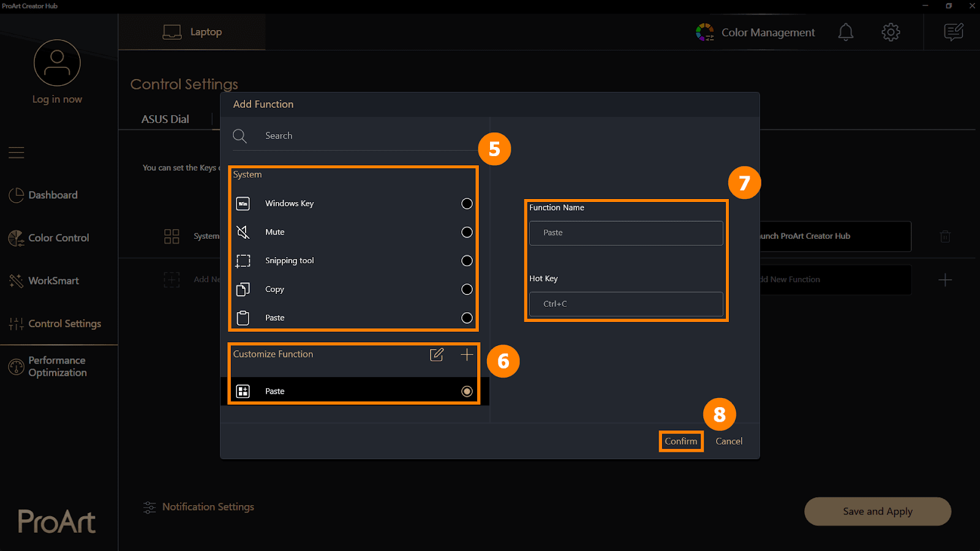Image resolution: width=980 pixels, height=551 pixels.
Task: Select the Mute radio button
Action: (x=467, y=232)
